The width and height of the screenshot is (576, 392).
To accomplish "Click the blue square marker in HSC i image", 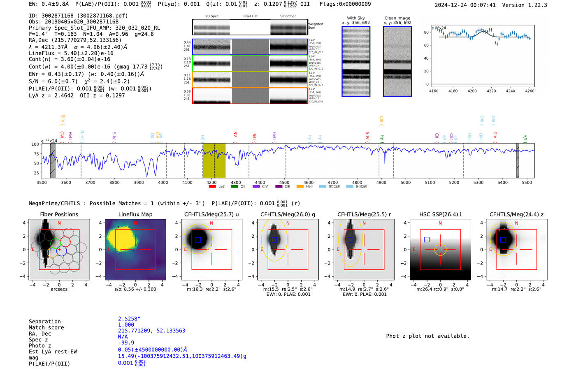I will pyautogui.click(x=427, y=240).
